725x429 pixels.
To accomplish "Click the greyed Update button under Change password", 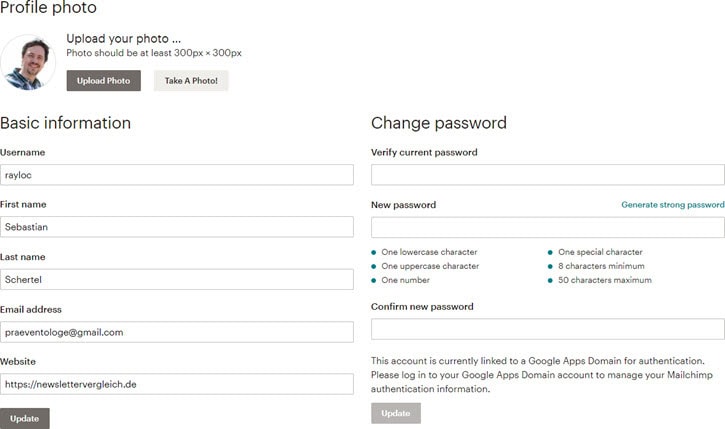I will pos(395,413).
